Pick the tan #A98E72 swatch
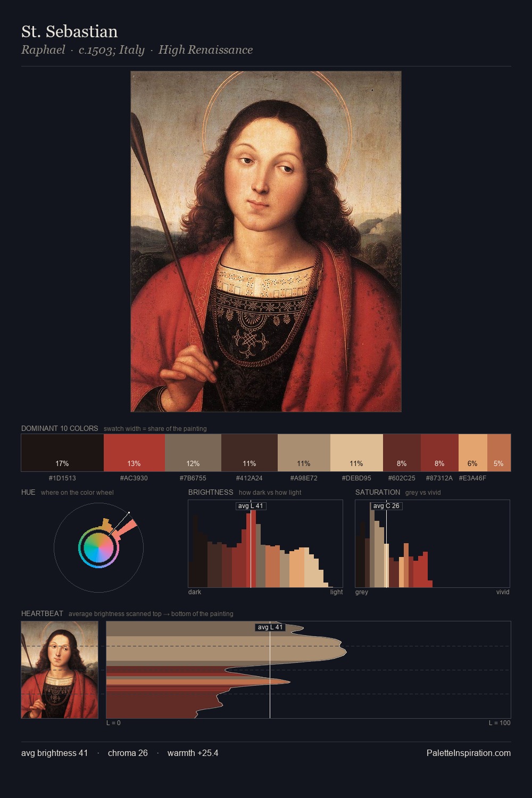The width and height of the screenshot is (532, 798). [304, 453]
